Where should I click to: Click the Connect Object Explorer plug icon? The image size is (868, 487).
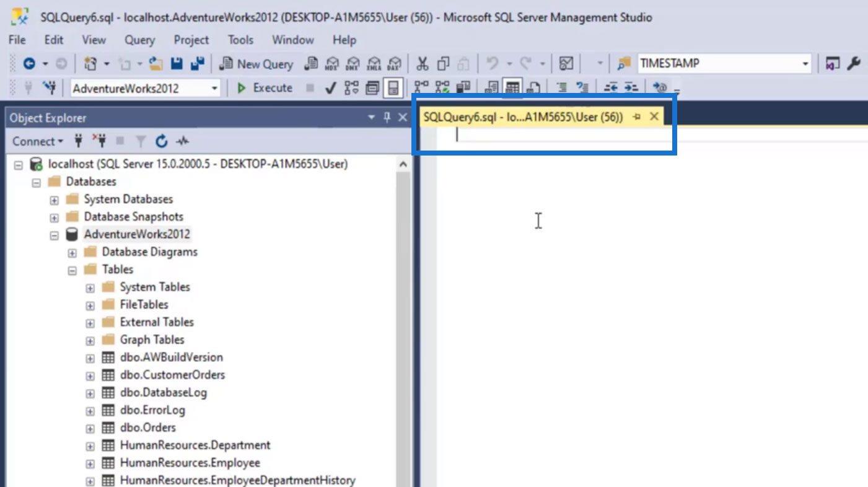(x=79, y=141)
